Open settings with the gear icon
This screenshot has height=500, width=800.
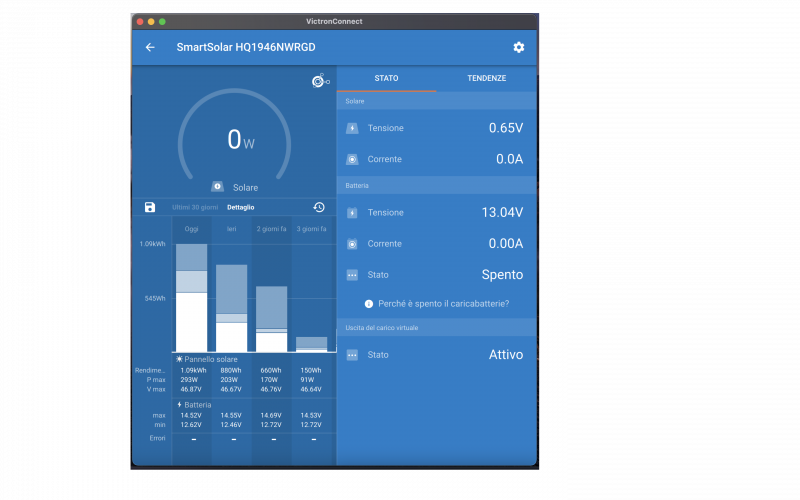point(518,47)
